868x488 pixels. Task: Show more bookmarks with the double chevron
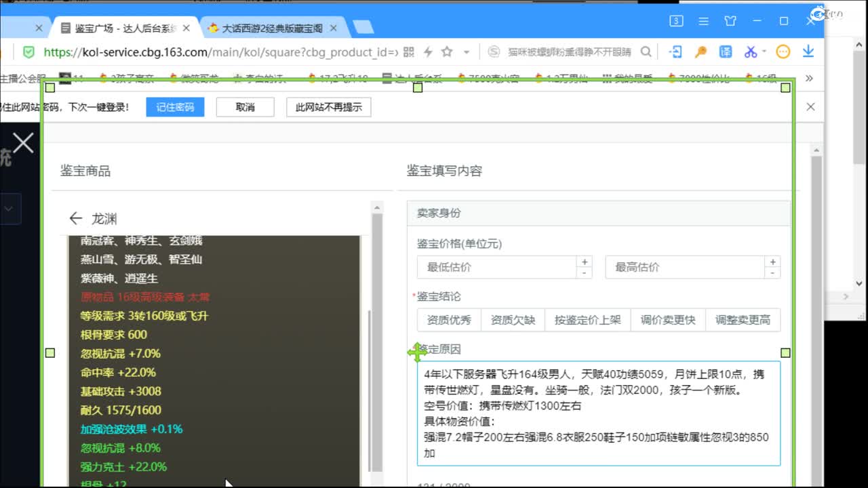[x=809, y=78]
